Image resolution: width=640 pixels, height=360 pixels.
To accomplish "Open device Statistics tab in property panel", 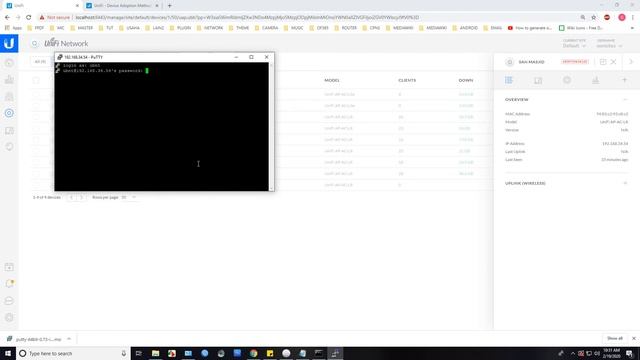I will click(596, 80).
